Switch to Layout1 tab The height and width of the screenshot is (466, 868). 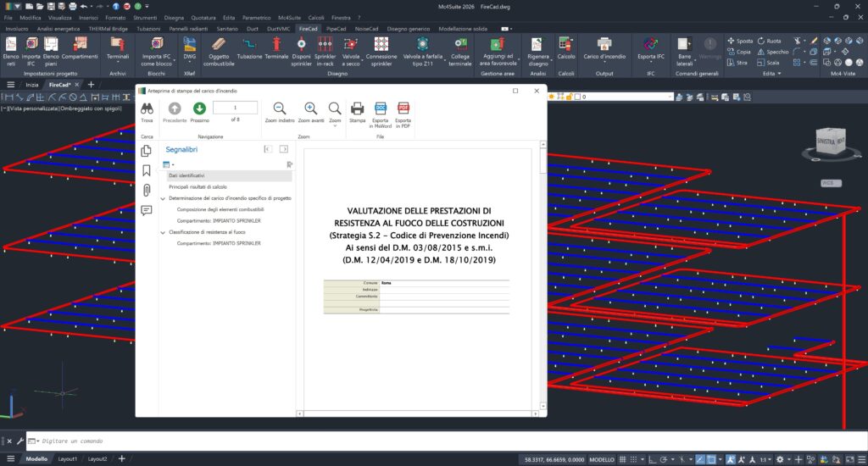coord(68,459)
